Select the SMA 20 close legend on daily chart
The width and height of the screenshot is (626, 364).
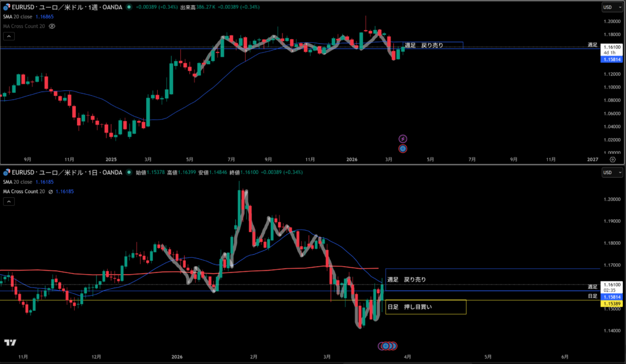click(16, 183)
